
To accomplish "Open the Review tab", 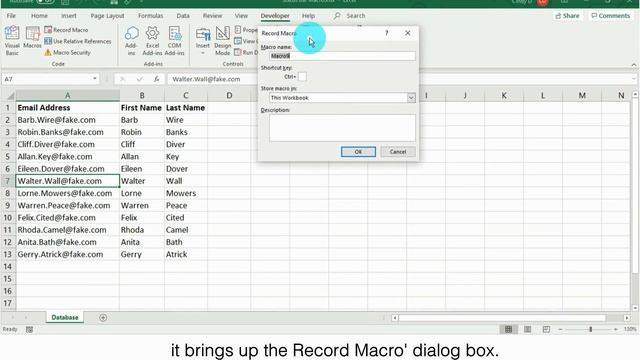I will [212, 16].
